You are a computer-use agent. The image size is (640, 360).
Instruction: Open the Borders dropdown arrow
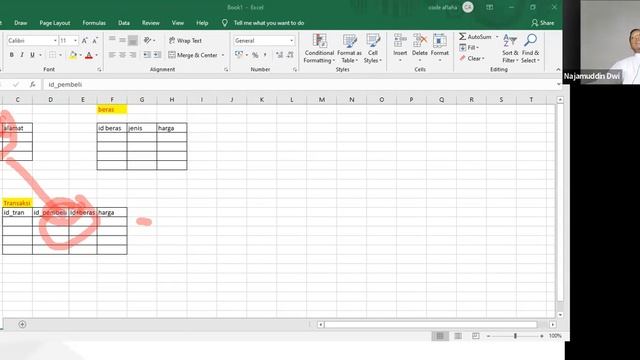point(60,55)
